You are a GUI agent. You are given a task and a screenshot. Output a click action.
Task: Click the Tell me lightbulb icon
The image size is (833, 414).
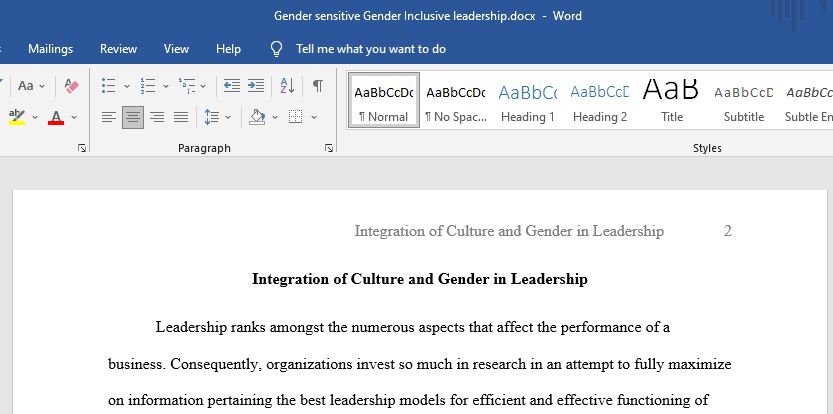point(276,49)
